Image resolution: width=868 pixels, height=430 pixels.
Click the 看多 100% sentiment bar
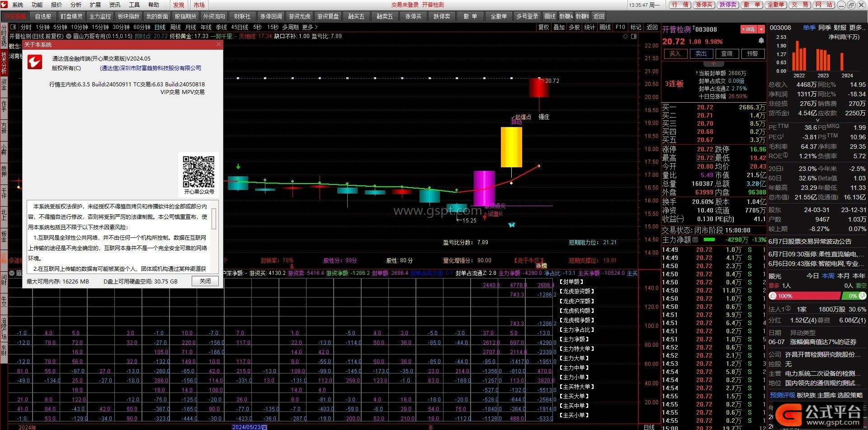click(x=804, y=296)
